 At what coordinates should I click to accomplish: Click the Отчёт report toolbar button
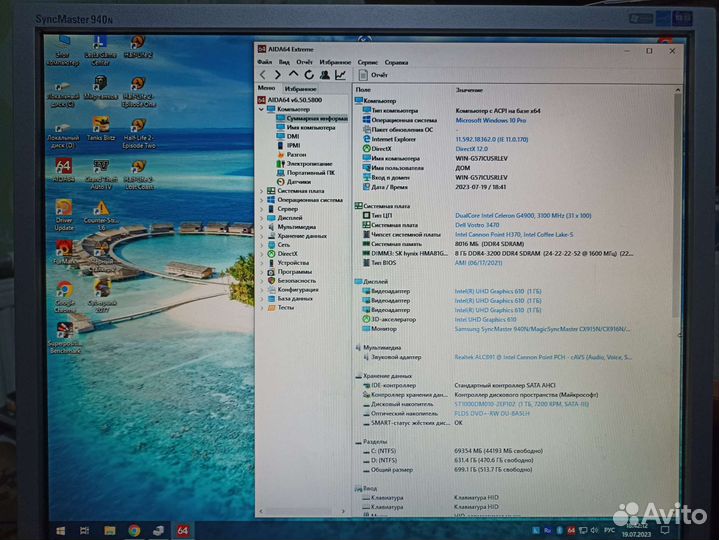[373, 75]
